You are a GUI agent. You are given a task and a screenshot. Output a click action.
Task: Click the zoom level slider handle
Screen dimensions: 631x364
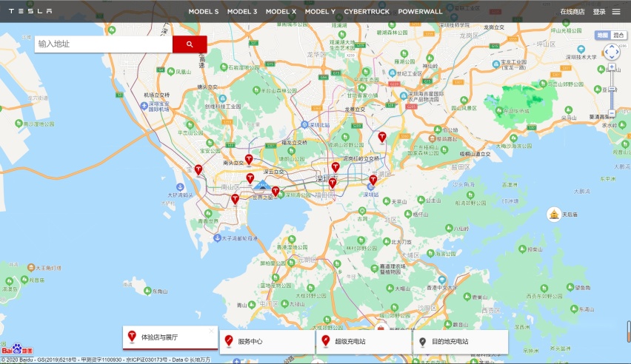(612, 89)
